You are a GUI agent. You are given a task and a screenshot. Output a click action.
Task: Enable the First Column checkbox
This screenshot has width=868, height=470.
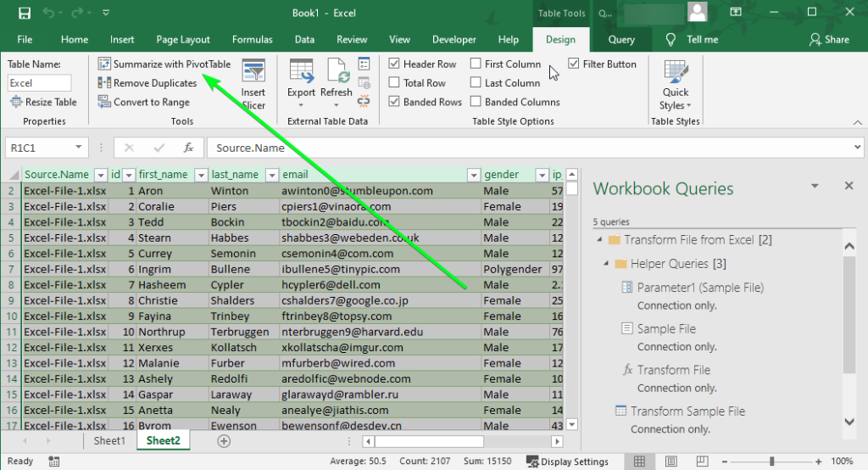[476, 64]
